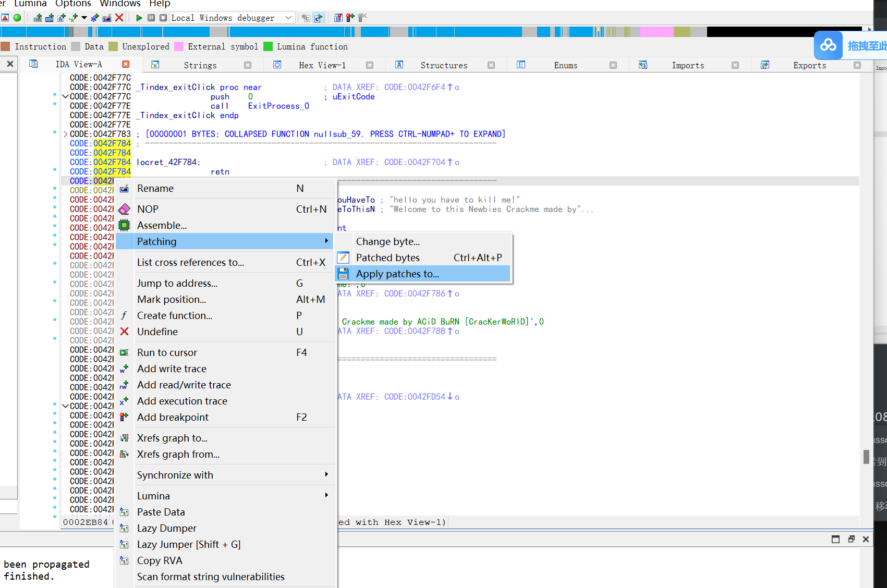This screenshot has height=588, width=887.
Task: Click the add breakpoint toolbar icon
Action: click(x=350, y=18)
